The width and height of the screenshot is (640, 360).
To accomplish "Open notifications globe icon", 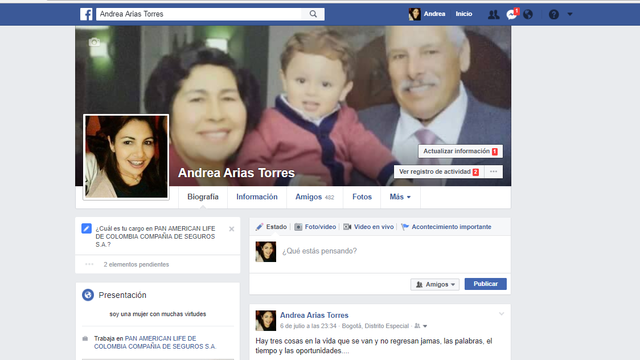I will pos(528,15).
